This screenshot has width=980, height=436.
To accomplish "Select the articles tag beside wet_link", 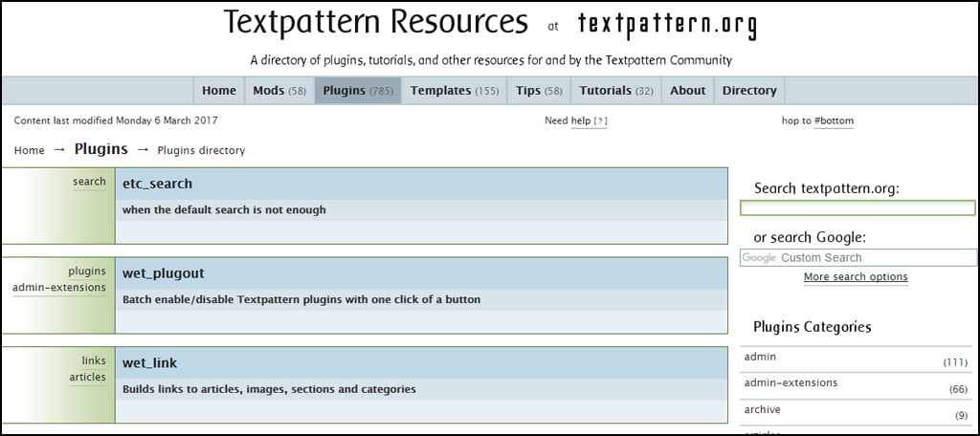I will (x=87, y=377).
